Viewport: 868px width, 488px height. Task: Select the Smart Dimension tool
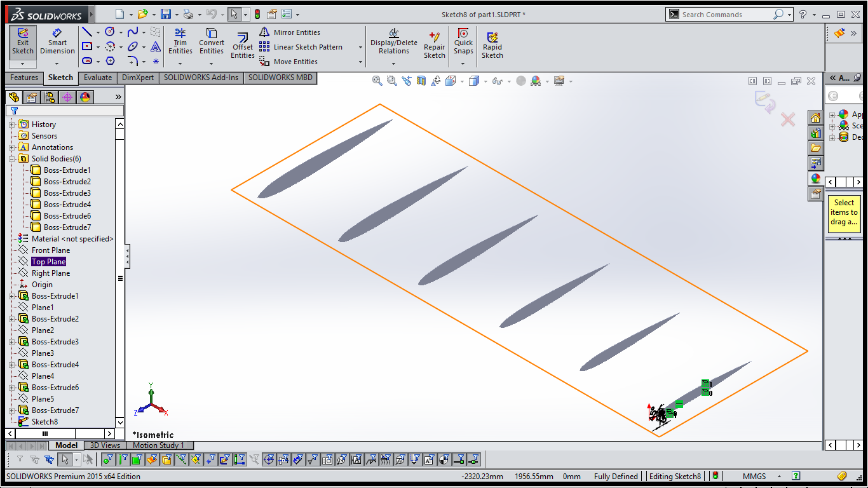(x=57, y=42)
